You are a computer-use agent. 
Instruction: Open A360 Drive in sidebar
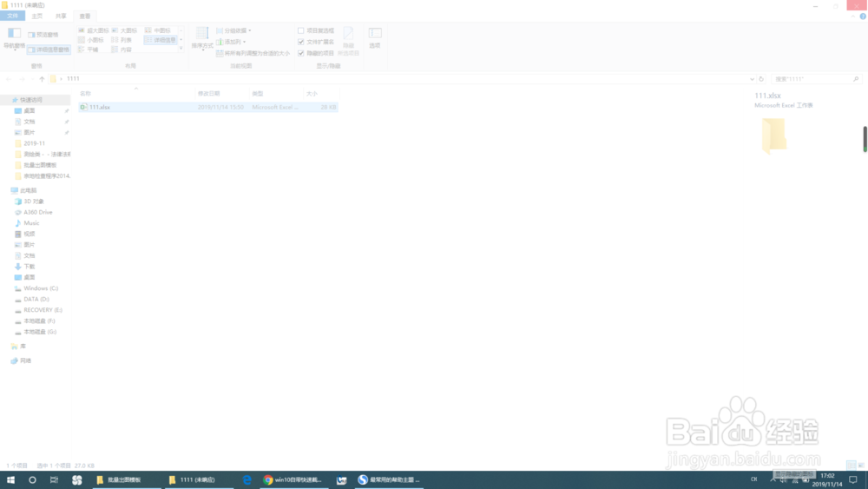[x=36, y=212]
